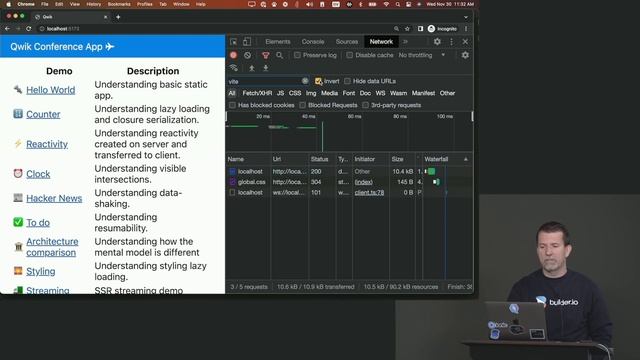Open the Hello World demo link
The height and width of the screenshot is (360, 640).
tap(51, 90)
